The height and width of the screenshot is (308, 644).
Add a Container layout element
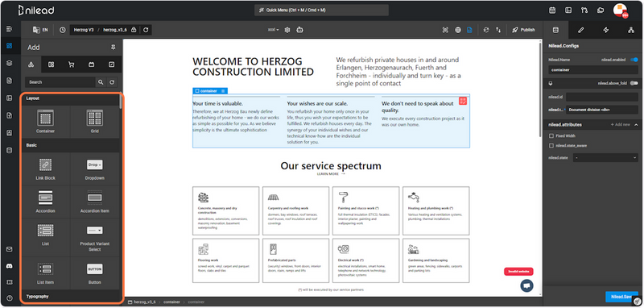tap(46, 121)
